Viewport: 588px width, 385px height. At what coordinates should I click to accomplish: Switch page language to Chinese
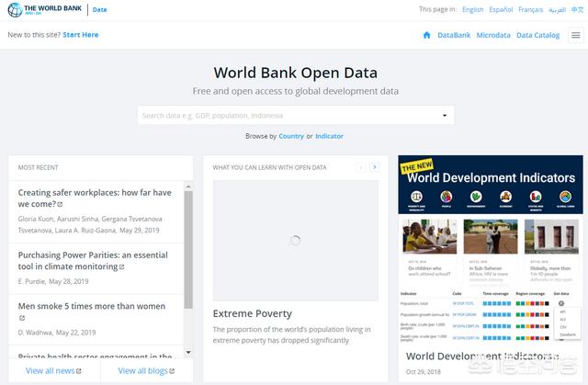[x=577, y=9]
